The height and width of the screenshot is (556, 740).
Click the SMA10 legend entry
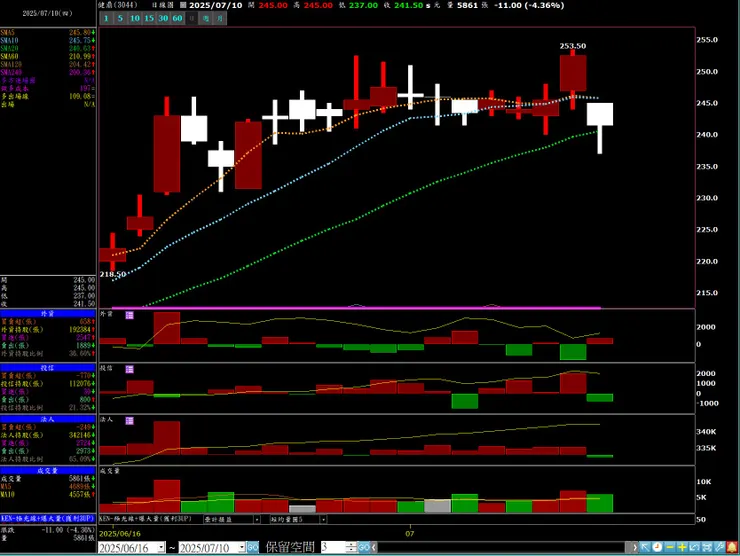coord(48,41)
